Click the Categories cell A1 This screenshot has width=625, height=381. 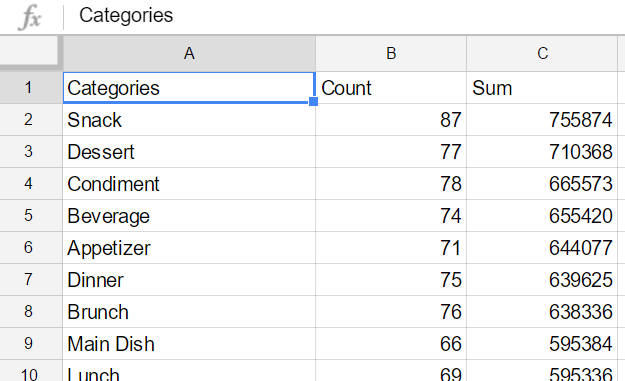(189, 88)
